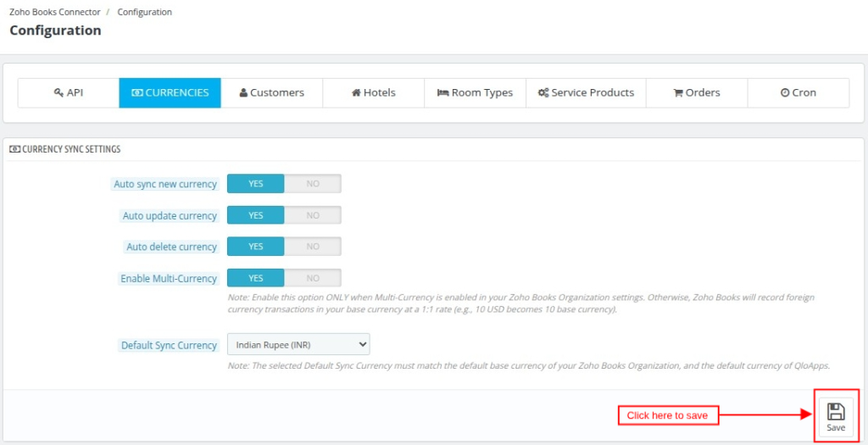Set Auto delete currency to NO
The height and width of the screenshot is (445, 868).
point(313,247)
